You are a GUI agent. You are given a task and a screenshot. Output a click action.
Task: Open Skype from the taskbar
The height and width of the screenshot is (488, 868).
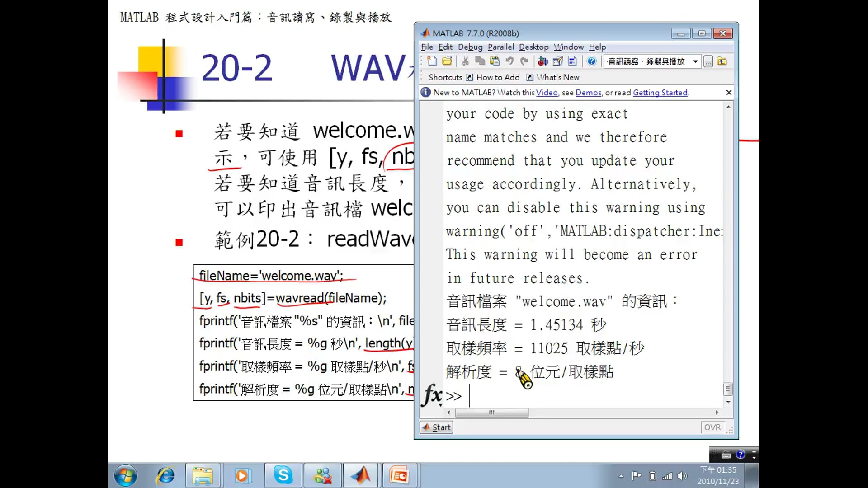pyautogui.click(x=283, y=475)
